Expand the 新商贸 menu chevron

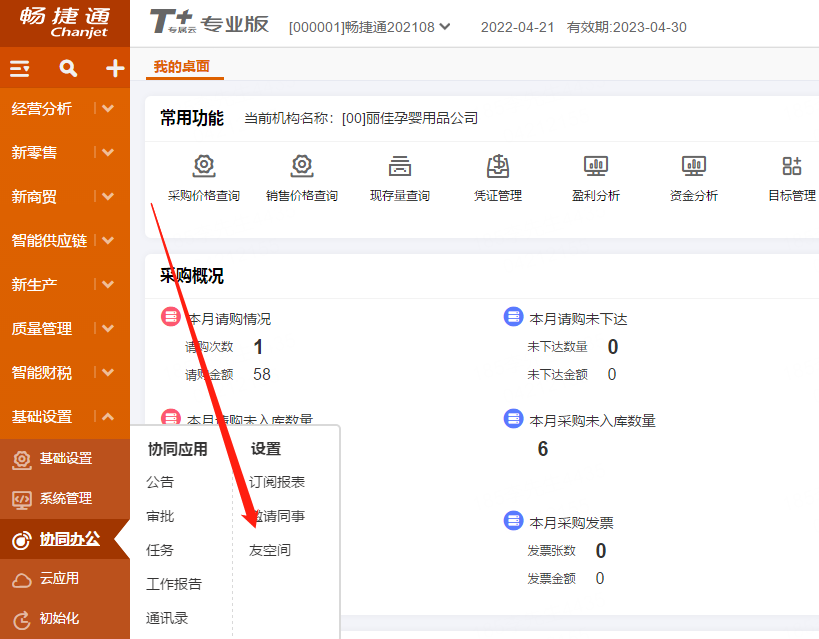tap(108, 196)
